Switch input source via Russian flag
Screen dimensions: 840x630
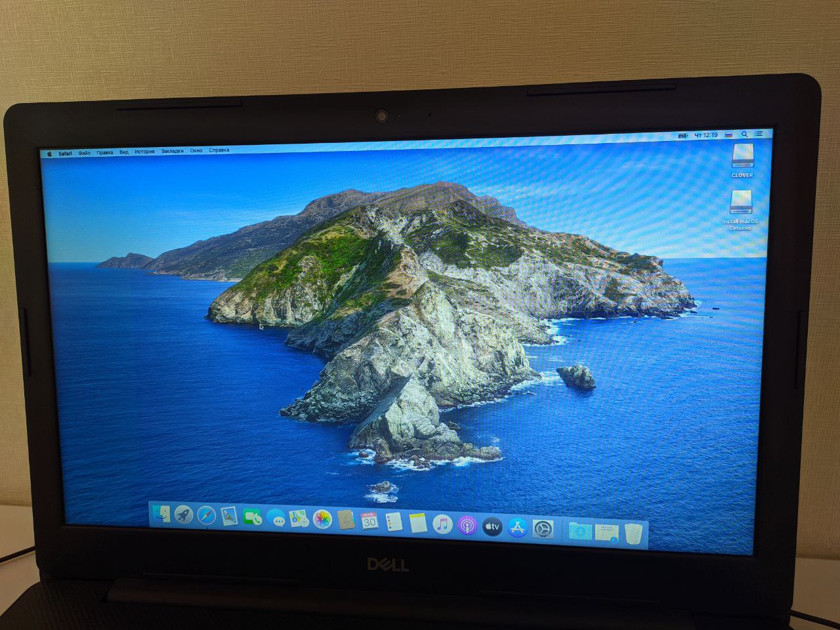pos(728,135)
